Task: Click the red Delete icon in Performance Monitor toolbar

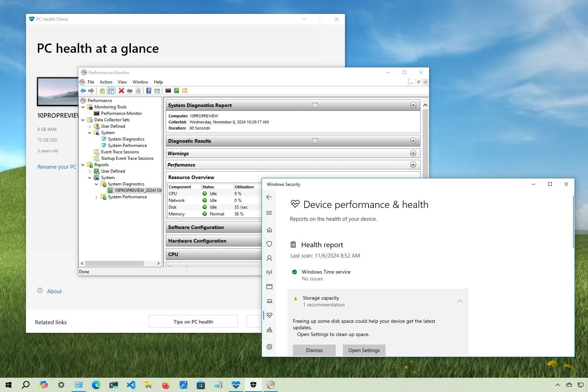Action: tap(121, 91)
